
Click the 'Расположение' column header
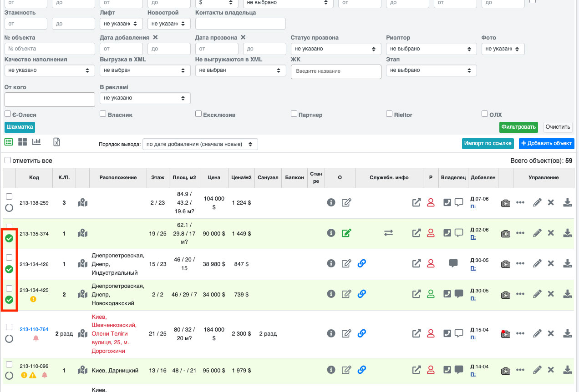[118, 178]
